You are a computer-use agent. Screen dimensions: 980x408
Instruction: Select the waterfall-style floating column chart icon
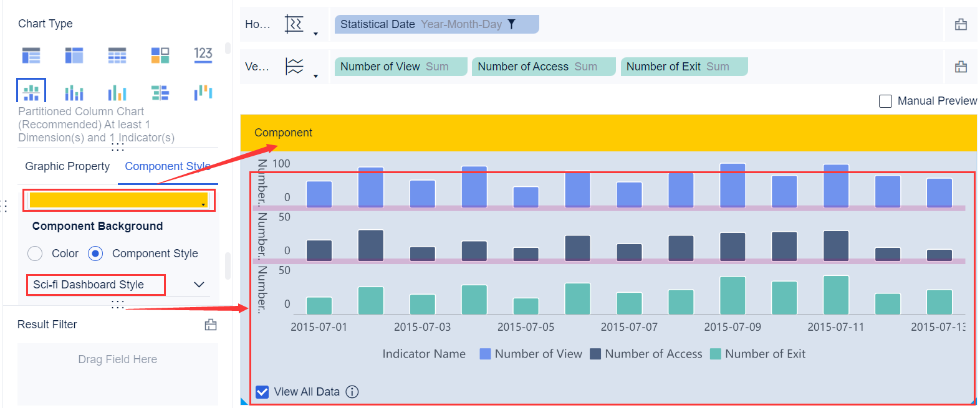tap(203, 92)
